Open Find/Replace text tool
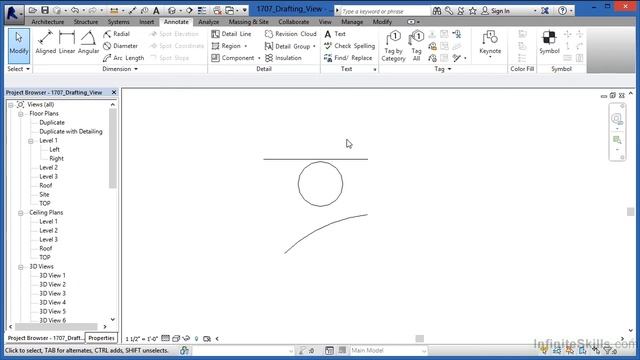Screen dimensions: 640x360 348,58
